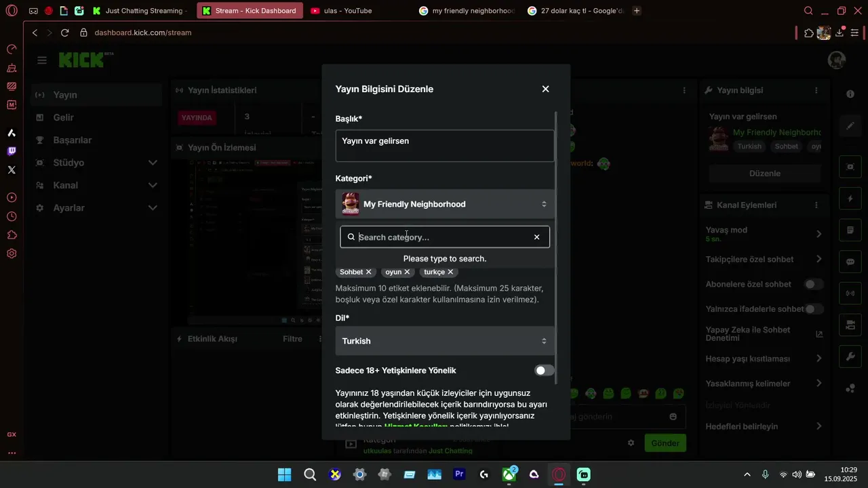Remove the oyun tag
Viewport: 868px width, 488px height.
407,272
